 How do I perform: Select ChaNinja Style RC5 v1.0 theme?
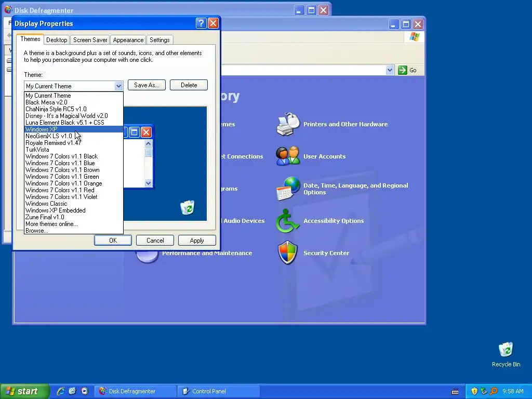[74, 109]
